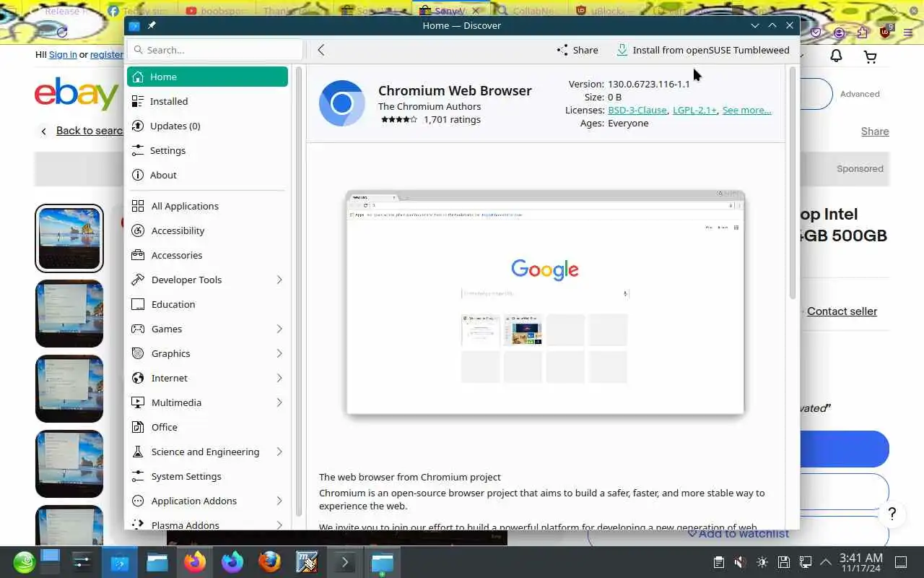Click the Graphics category icon

[x=138, y=353]
